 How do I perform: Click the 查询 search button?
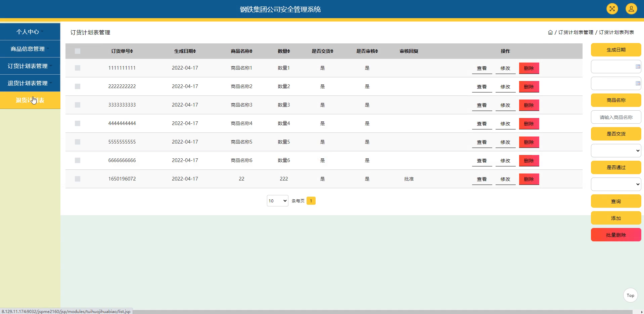tap(616, 201)
